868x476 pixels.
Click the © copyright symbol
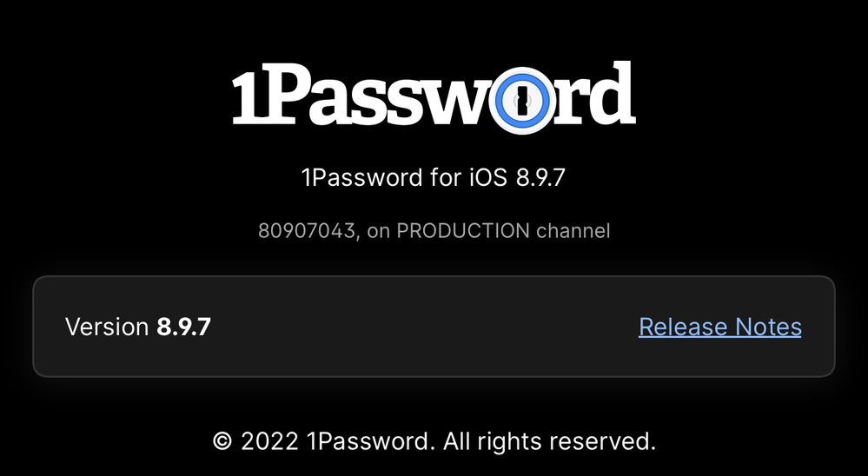coord(222,441)
